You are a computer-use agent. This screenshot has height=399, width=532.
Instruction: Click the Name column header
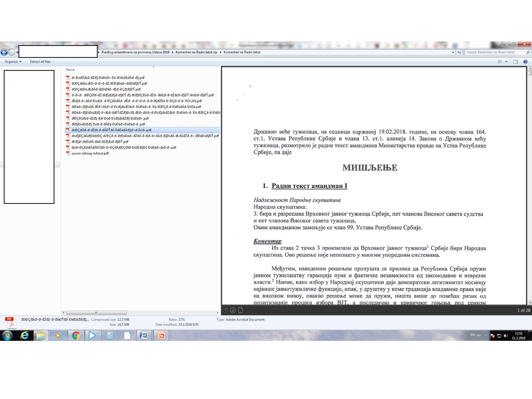pyautogui.click(x=70, y=70)
